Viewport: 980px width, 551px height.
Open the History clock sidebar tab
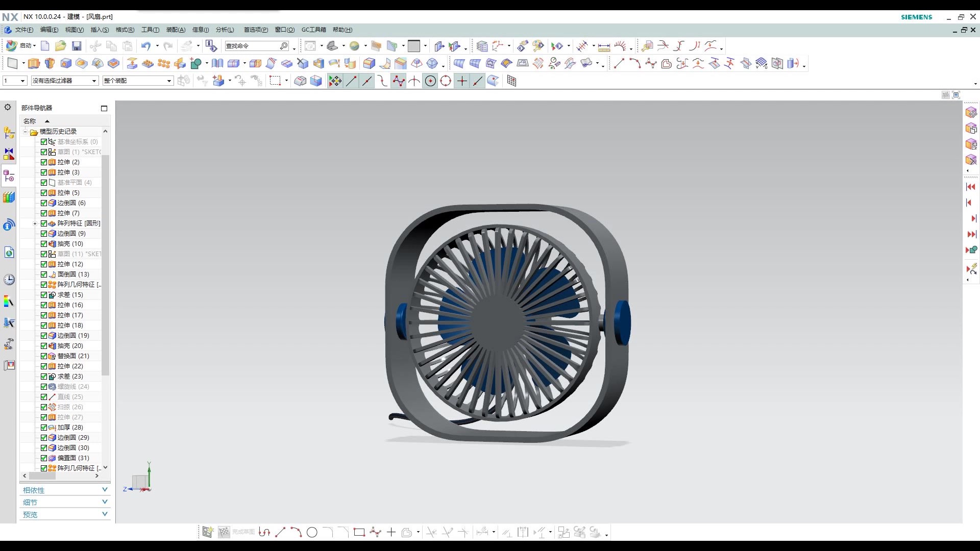(x=9, y=280)
